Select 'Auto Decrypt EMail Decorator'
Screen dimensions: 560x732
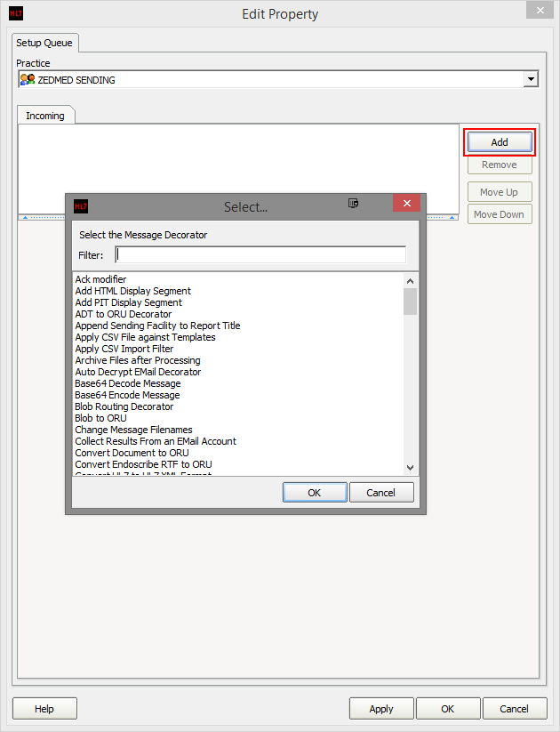tap(138, 372)
